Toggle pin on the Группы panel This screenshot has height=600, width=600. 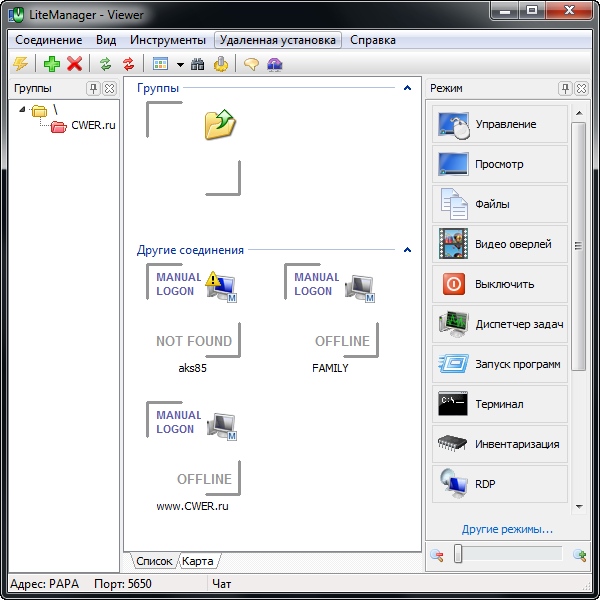pos(93,89)
